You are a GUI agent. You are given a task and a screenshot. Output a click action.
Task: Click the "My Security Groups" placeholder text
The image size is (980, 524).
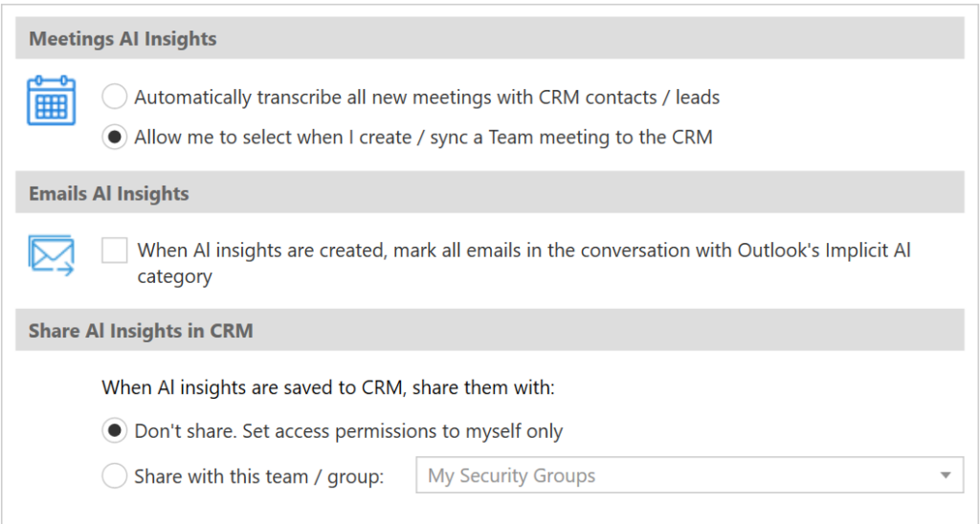pos(511,475)
